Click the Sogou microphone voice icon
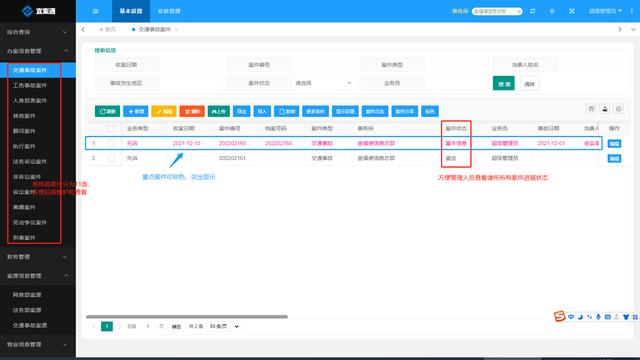 click(x=598, y=317)
